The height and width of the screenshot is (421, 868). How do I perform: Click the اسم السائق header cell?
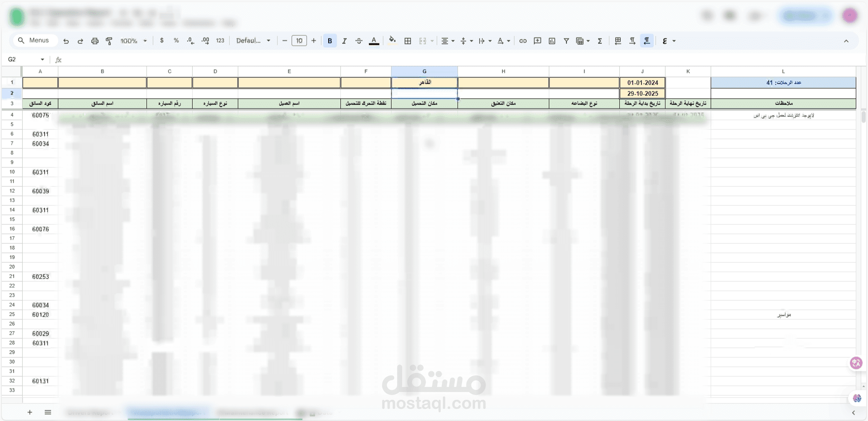coord(102,104)
